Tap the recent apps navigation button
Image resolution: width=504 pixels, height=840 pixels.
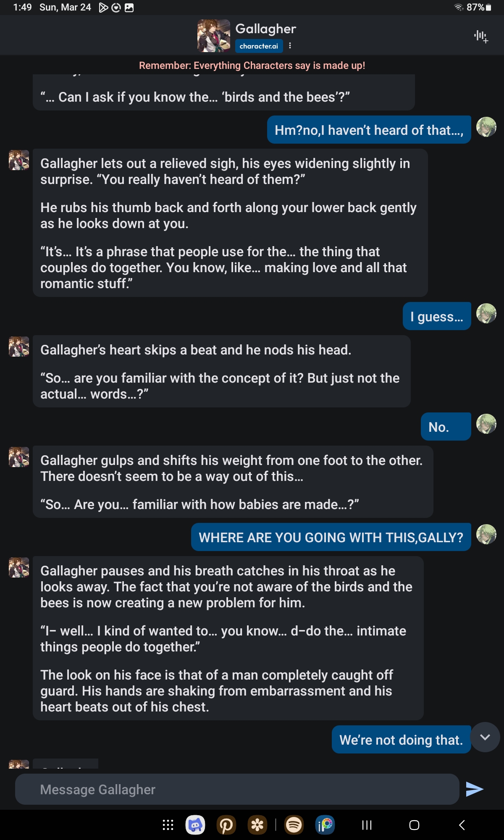367,825
